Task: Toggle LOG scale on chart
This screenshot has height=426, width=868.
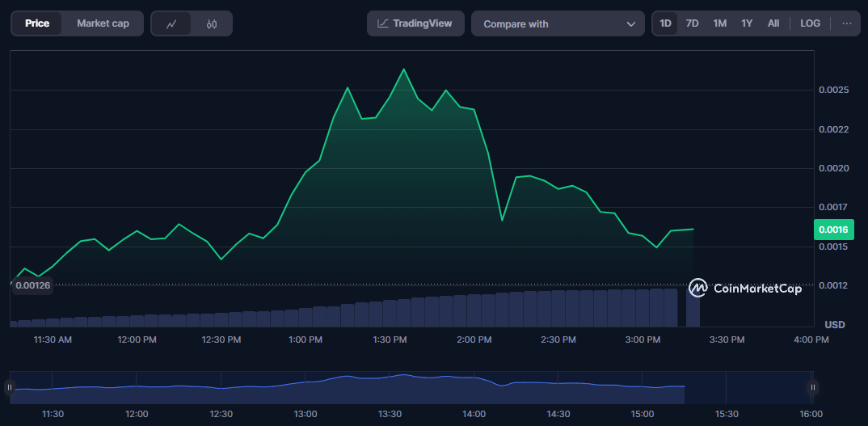Action: 810,23
